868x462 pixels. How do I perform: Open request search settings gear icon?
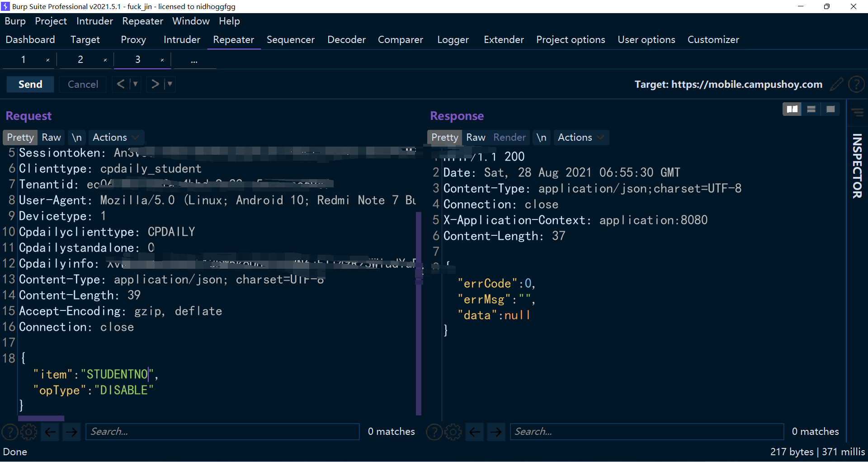click(29, 432)
